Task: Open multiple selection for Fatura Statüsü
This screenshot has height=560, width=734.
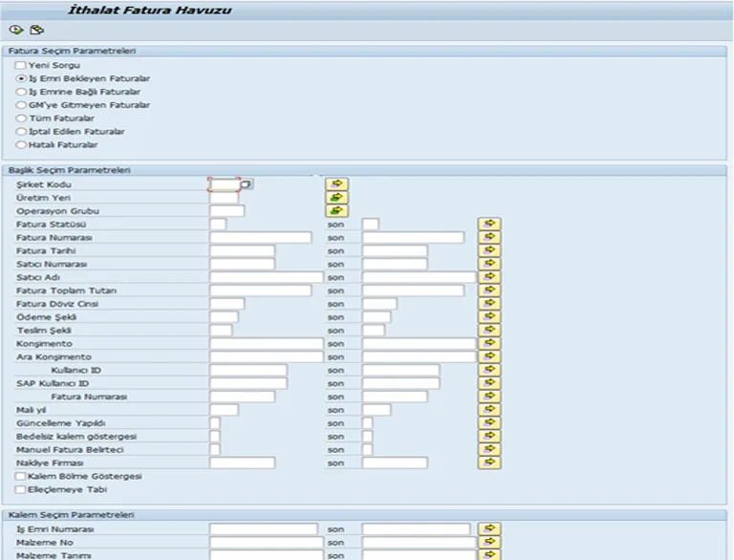Action: [x=489, y=224]
